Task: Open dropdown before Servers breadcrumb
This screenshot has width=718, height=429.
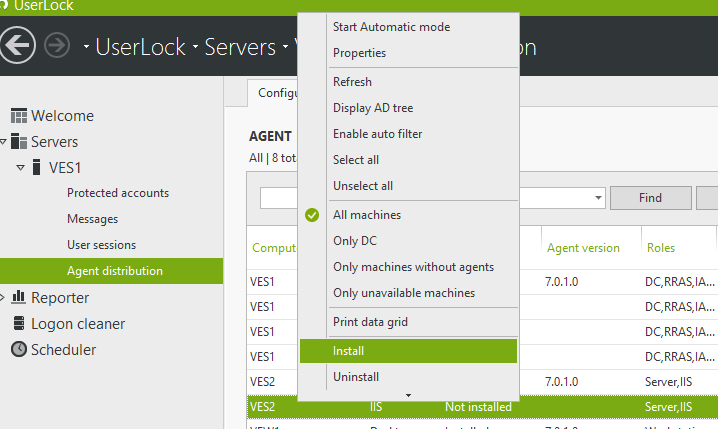Action: (196, 46)
